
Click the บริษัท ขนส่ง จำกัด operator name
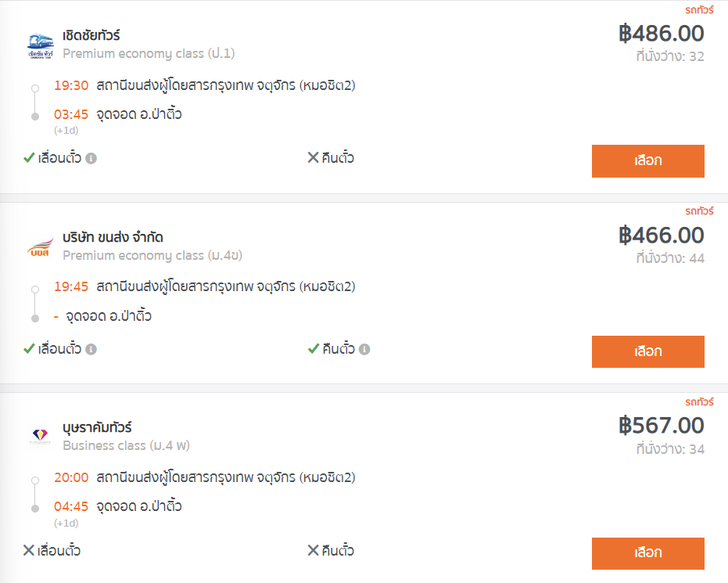tap(113, 237)
